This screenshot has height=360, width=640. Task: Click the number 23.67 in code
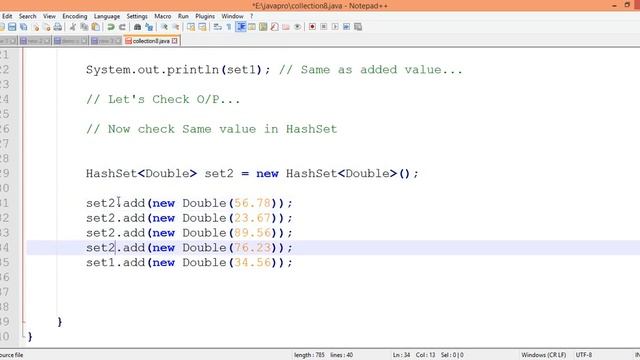(253, 218)
